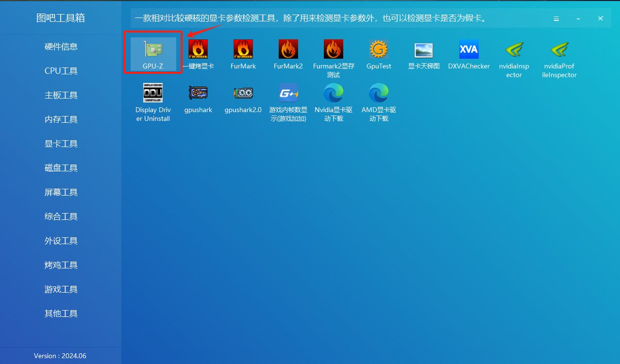
Task: Open the 屏幕工具 category
Action: pos(61,192)
